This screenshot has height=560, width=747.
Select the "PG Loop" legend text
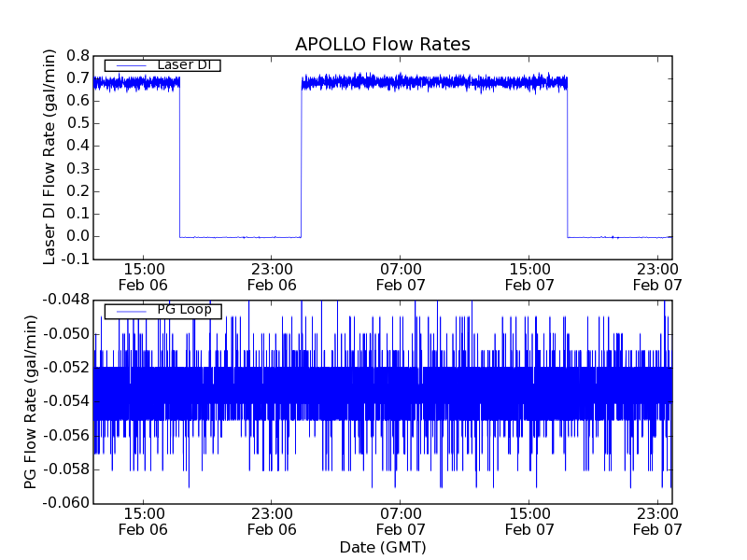pos(184,310)
